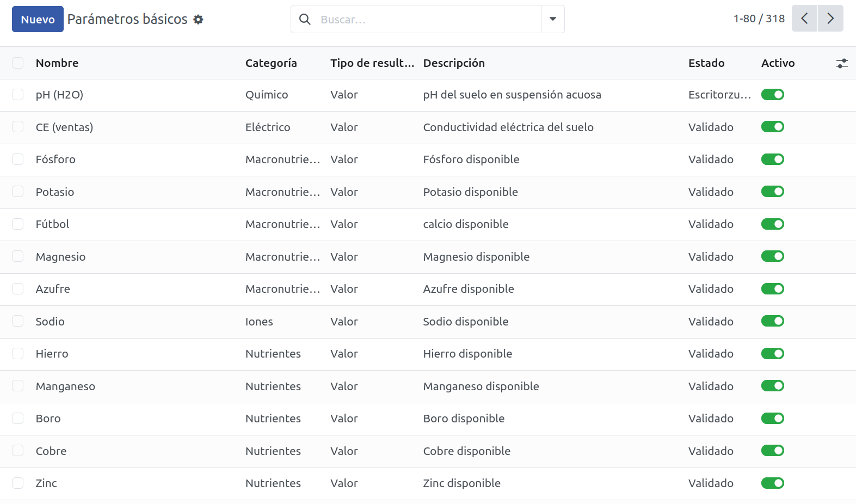Viewport: 856px width, 504px height.
Task: Select the Fútbol row checkbox
Action: pos(18,224)
